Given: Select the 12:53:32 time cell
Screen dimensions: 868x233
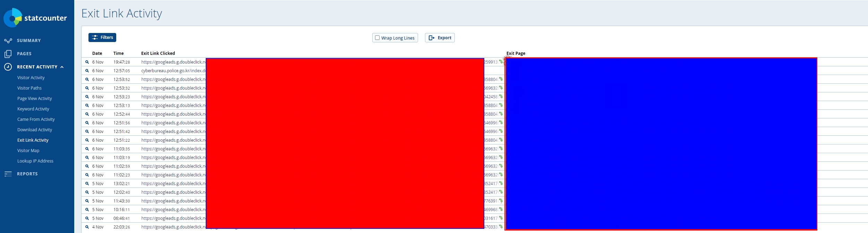Looking at the screenshot, I should 122,88.
